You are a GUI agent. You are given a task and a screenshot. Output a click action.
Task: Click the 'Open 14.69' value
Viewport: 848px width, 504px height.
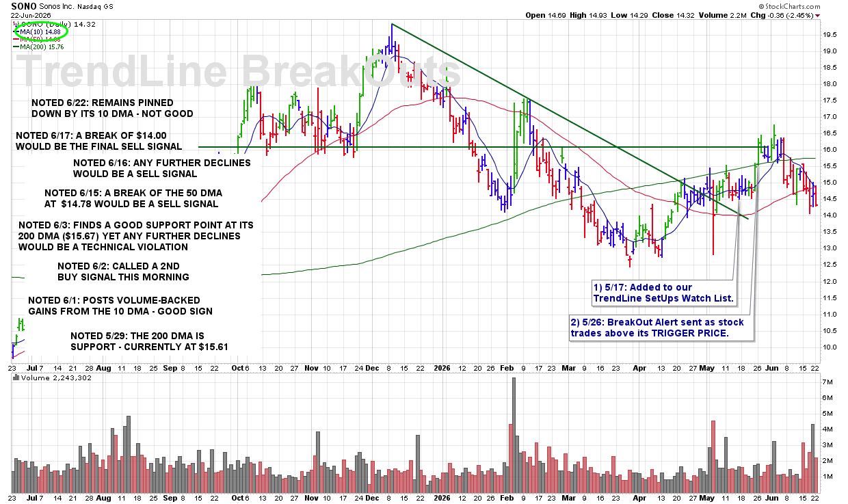tap(547, 15)
